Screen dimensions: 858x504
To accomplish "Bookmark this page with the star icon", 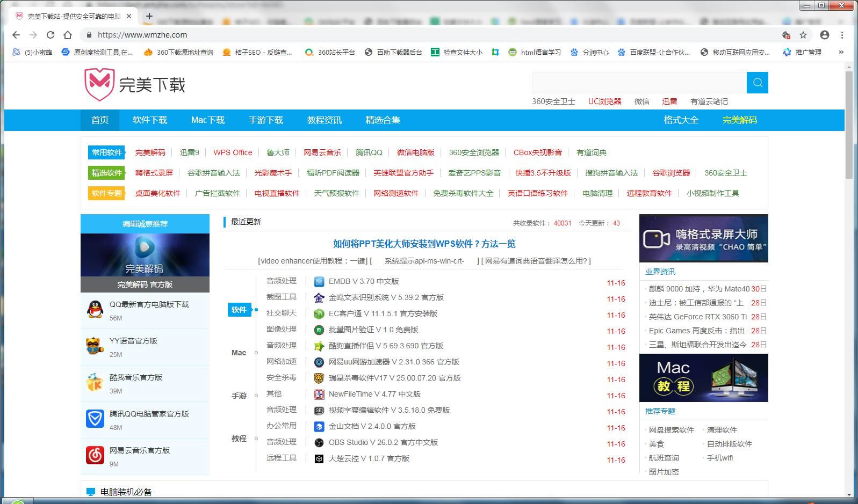I will 803,35.
